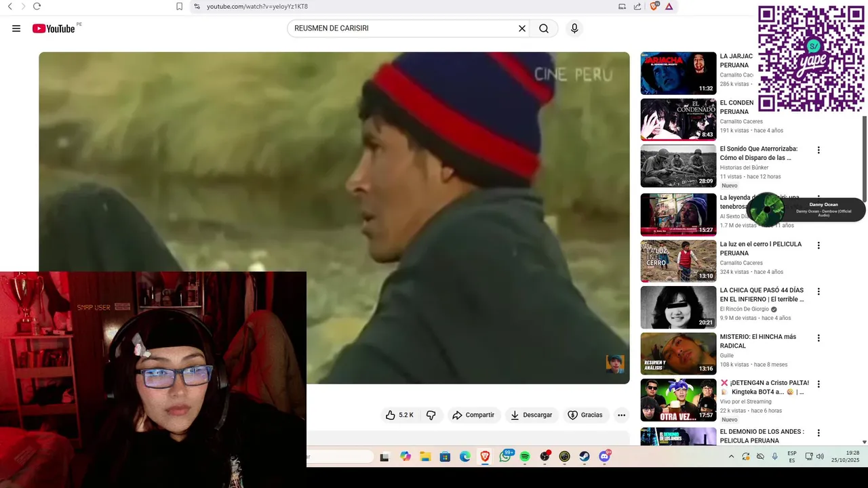This screenshot has height=488, width=868.
Task: Switch the ESP ES input language
Action: click(x=792, y=457)
